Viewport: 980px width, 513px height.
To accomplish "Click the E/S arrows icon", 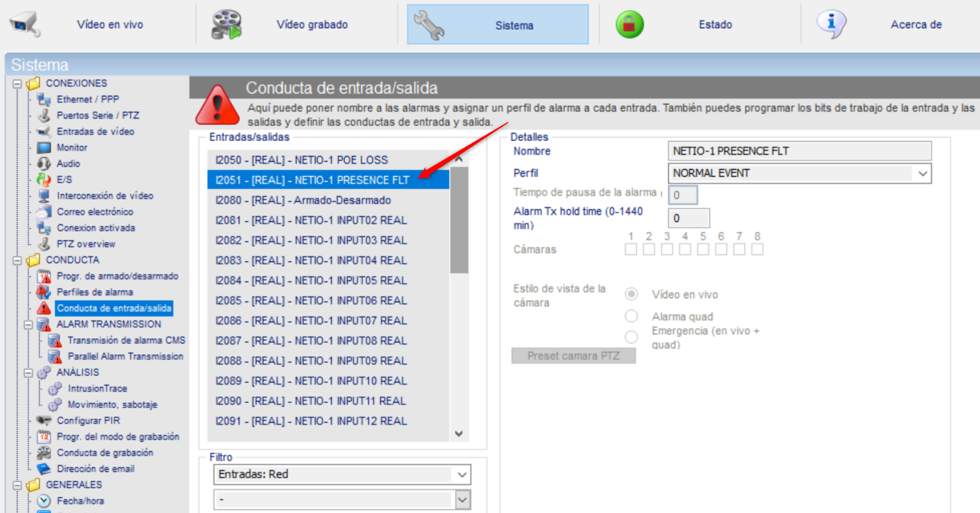I will pyautogui.click(x=44, y=179).
